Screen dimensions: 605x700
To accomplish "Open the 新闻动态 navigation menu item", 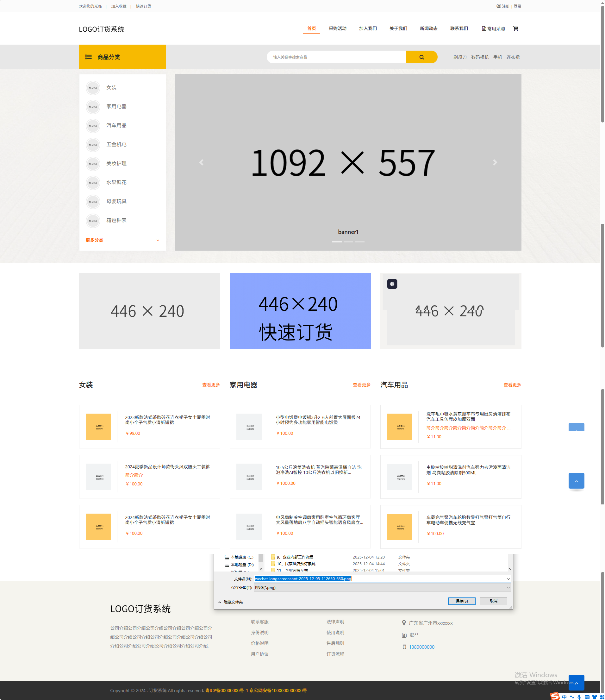I will [428, 29].
